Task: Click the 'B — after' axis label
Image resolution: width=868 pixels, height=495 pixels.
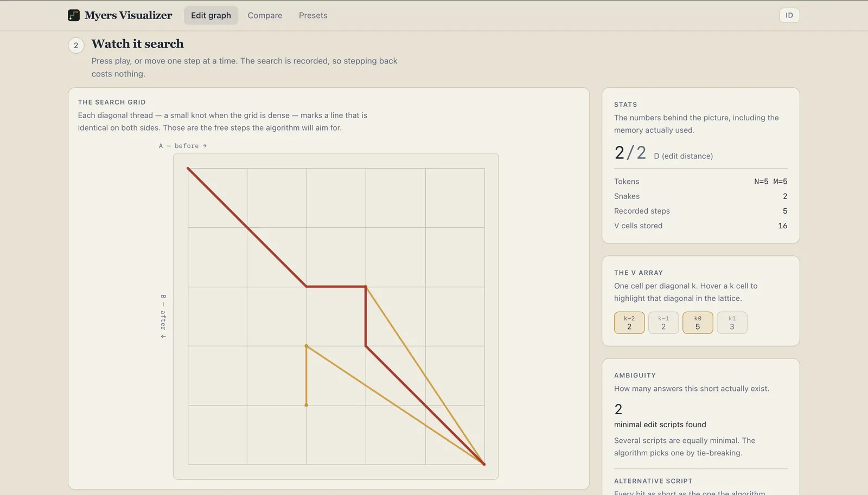Action: pyautogui.click(x=163, y=317)
